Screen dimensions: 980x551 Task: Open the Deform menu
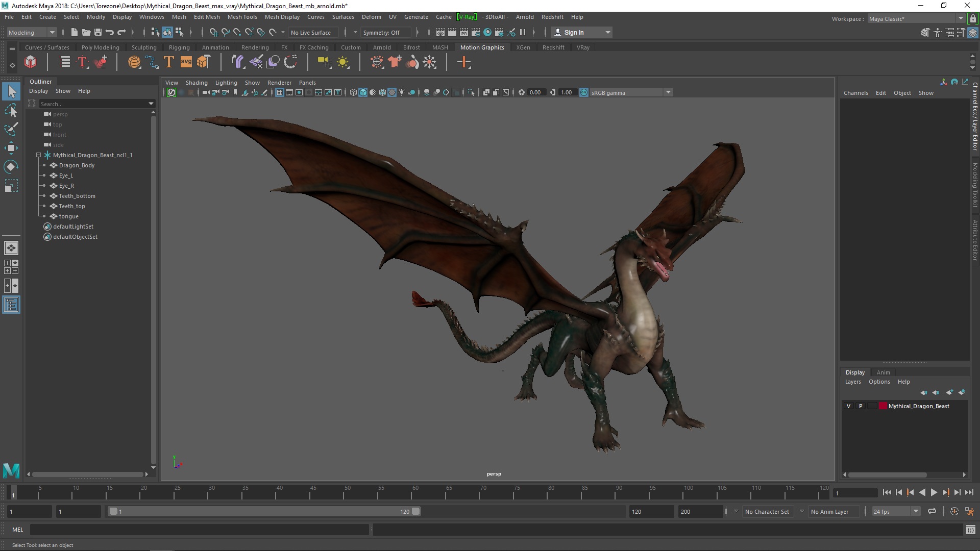tap(371, 17)
